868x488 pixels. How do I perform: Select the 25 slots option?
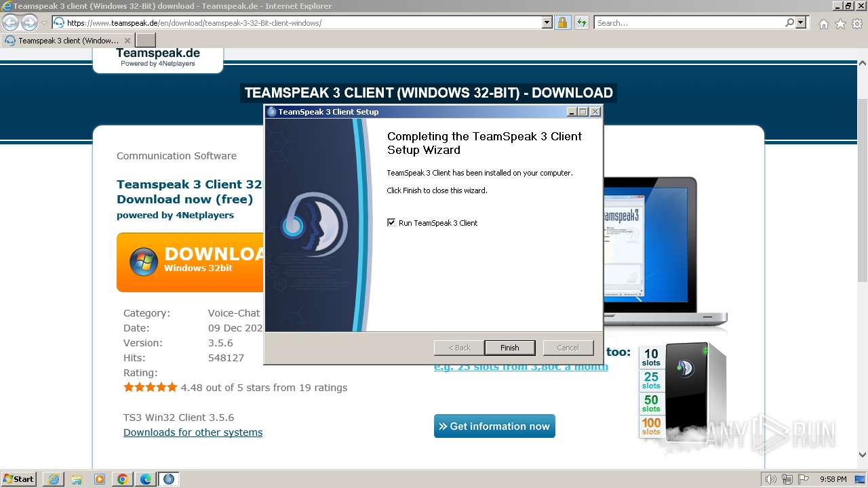[651, 380]
